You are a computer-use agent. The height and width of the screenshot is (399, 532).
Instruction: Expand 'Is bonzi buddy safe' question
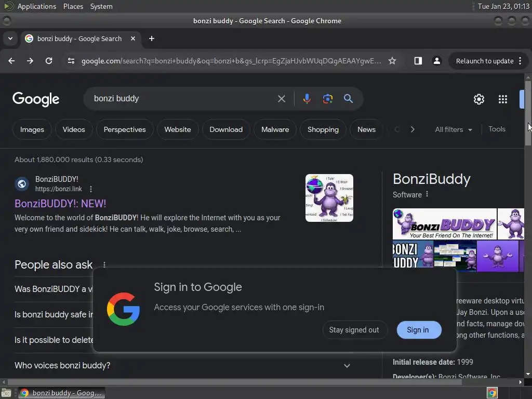click(54, 314)
